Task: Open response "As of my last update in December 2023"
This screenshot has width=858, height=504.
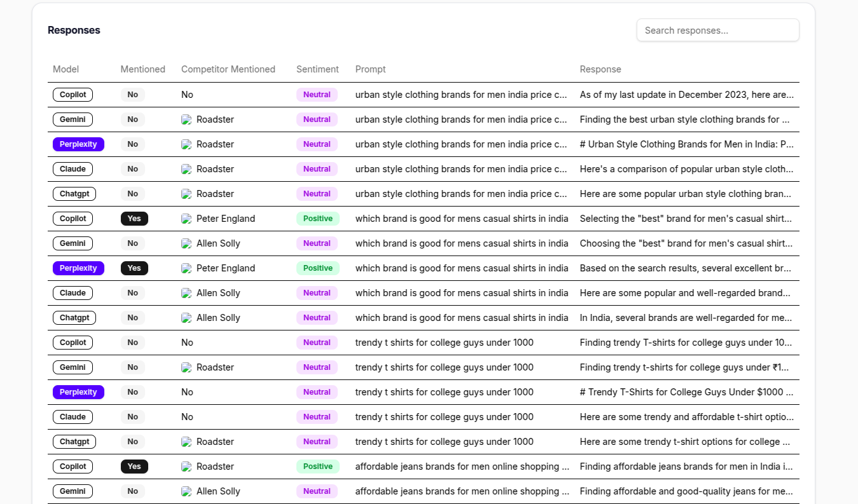Action: (687, 95)
